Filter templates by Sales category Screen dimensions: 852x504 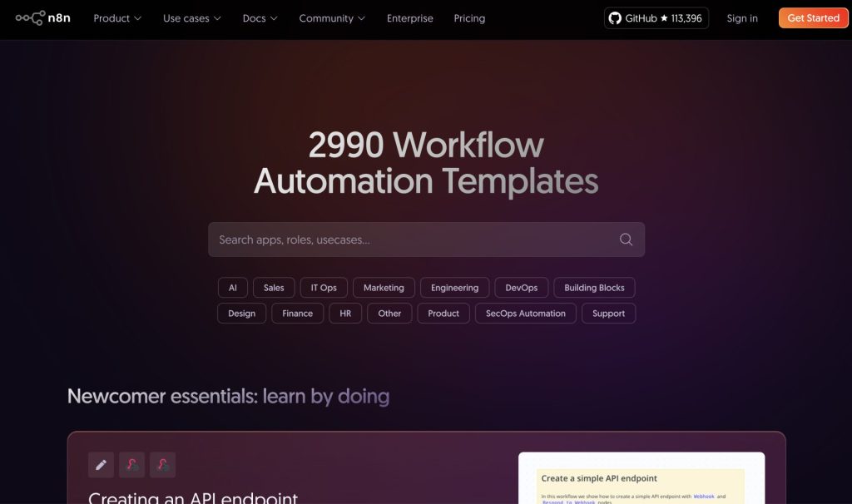click(x=274, y=288)
